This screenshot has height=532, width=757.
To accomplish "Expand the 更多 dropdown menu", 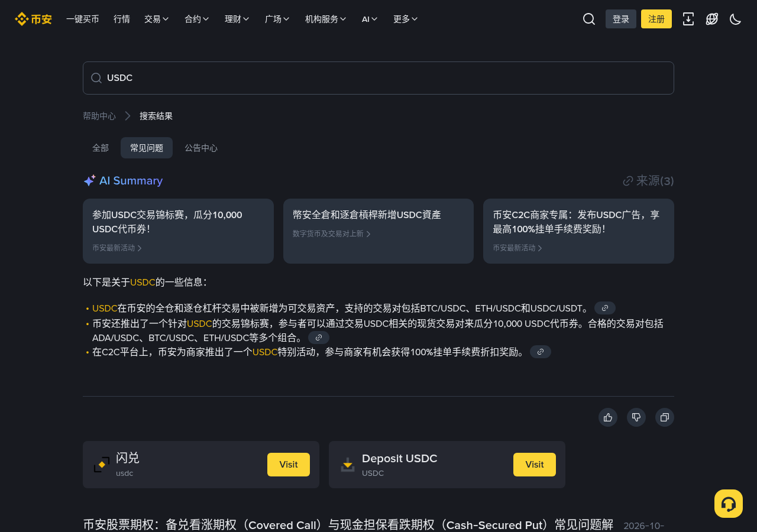I will [x=406, y=19].
